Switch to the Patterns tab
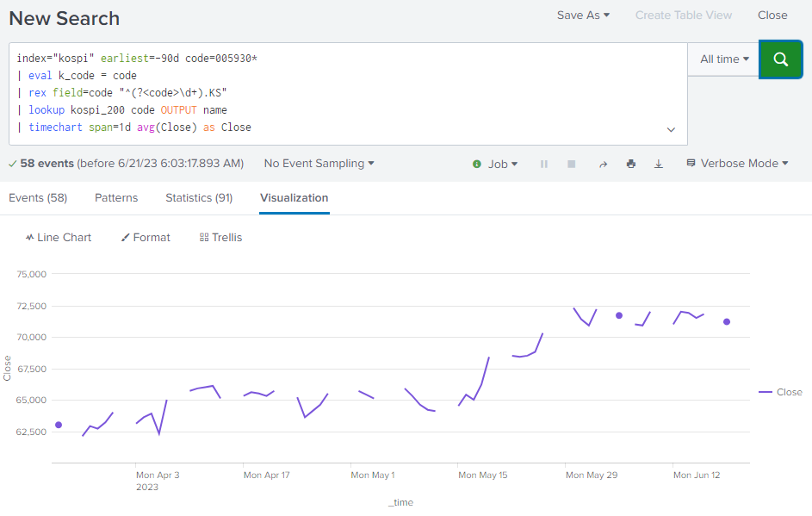This screenshot has width=812, height=516. pos(116,198)
